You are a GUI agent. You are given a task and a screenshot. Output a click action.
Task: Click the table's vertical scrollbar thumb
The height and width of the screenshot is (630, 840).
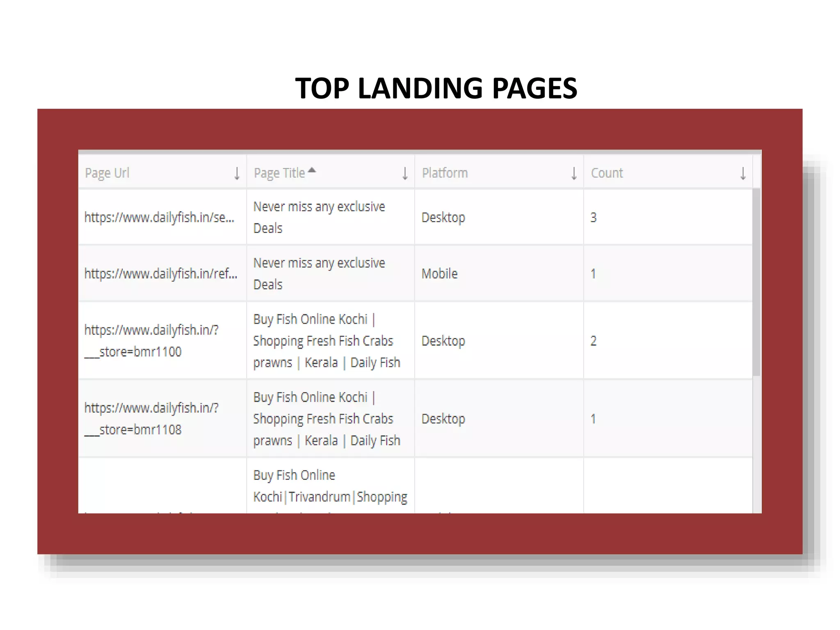coord(756,282)
